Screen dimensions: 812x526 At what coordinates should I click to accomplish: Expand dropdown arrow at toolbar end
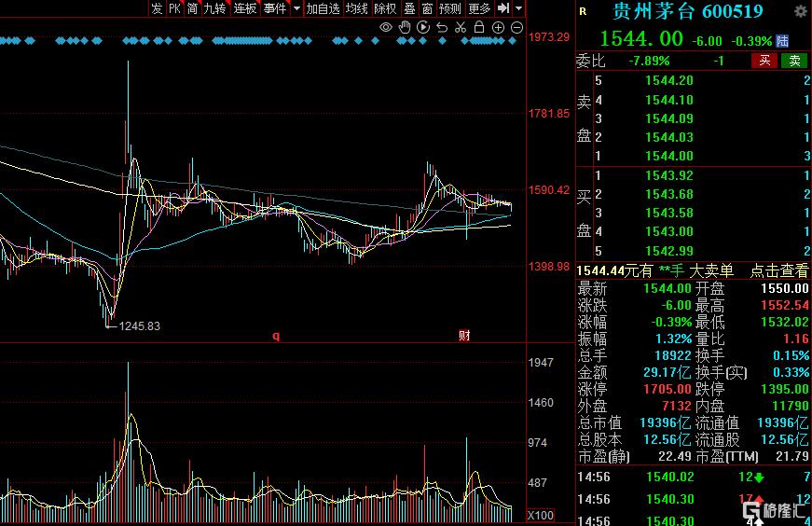519,8
